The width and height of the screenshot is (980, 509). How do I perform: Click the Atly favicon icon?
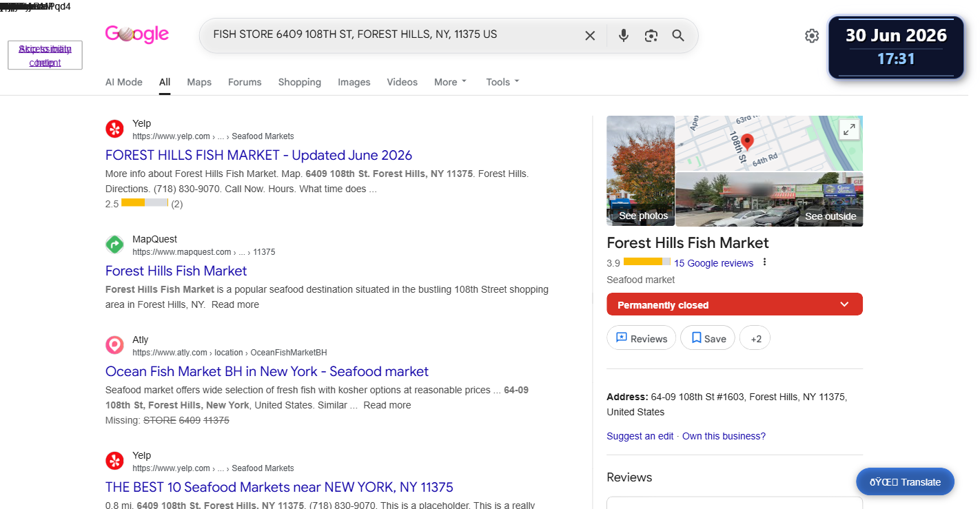tap(114, 345)
